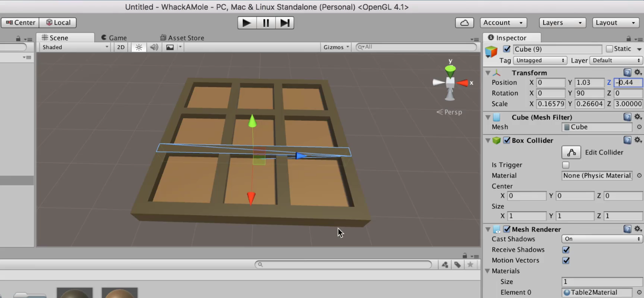Open Mesh Renderer settings gear
Viewport: 644px width, 298px height.
(638, 229)
